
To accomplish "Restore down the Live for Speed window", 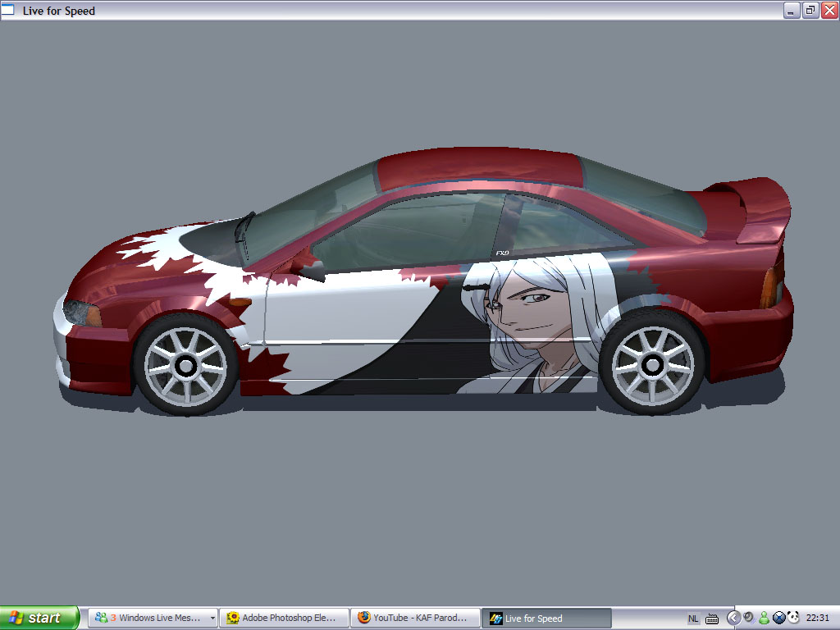I will 810,10.
